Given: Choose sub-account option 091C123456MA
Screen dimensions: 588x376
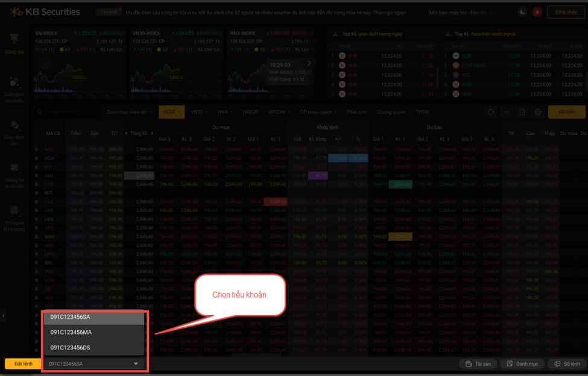Looking at the screenshot, I should pos(93,332).
